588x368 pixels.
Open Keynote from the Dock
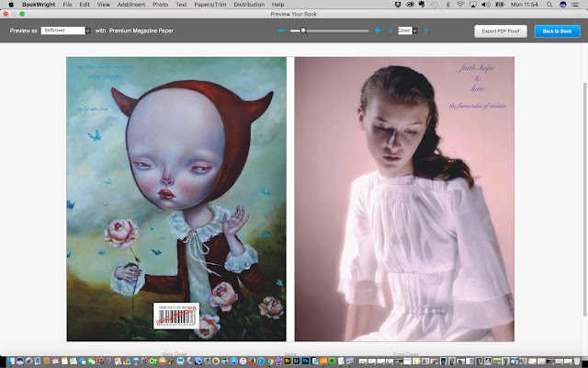136,362
